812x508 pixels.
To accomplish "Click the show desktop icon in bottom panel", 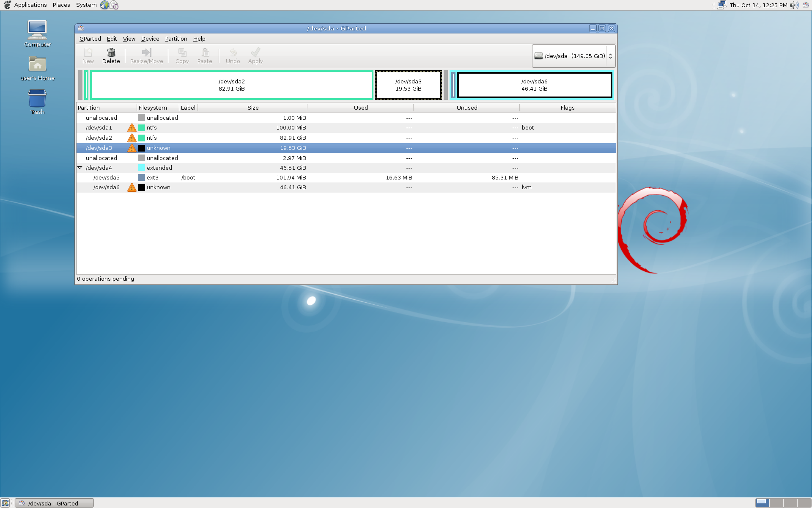I will click(5, 503).
